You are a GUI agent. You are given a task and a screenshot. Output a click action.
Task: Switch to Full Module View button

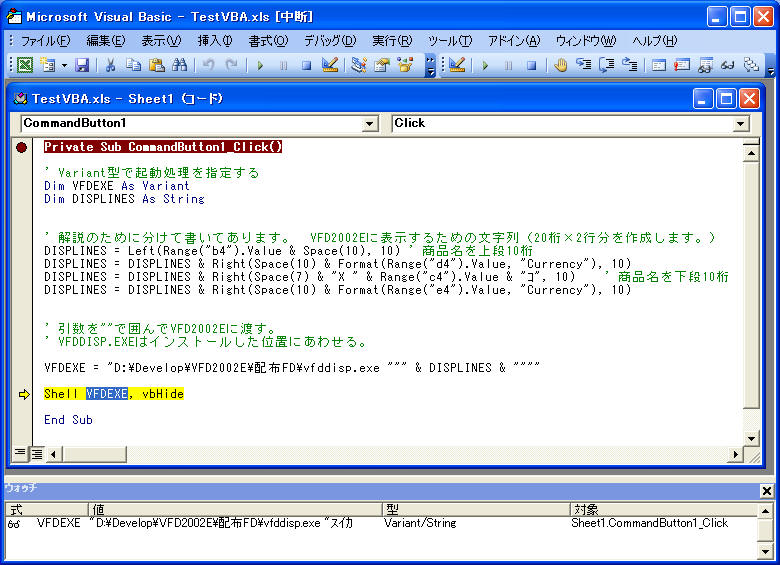(x=37, y=454)
